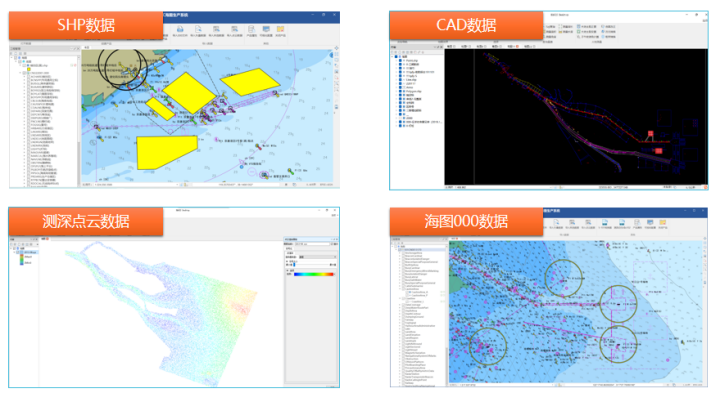This screenshot has width=720, height=393.
Task: Click the lower red square marker on CAD map
Action: [x=659, y=151]
